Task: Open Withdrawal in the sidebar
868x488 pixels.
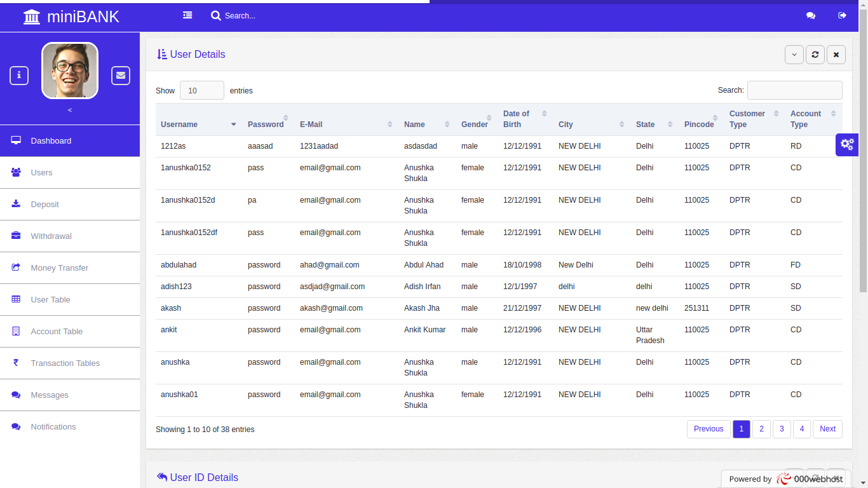Action: click(x=70, y=236)
